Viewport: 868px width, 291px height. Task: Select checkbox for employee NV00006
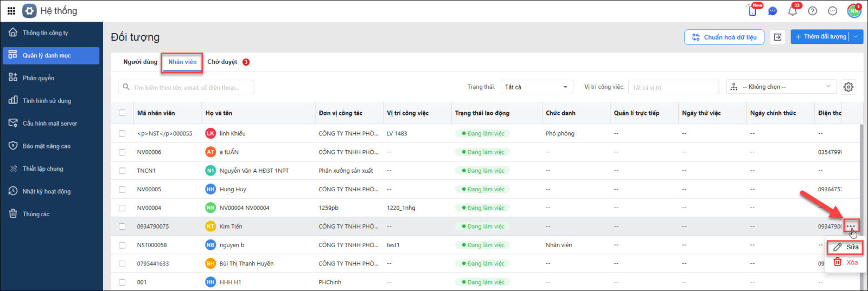122,152
